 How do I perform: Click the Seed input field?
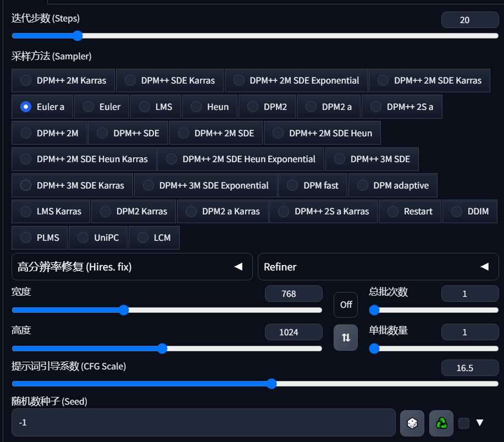coord(203,423)
